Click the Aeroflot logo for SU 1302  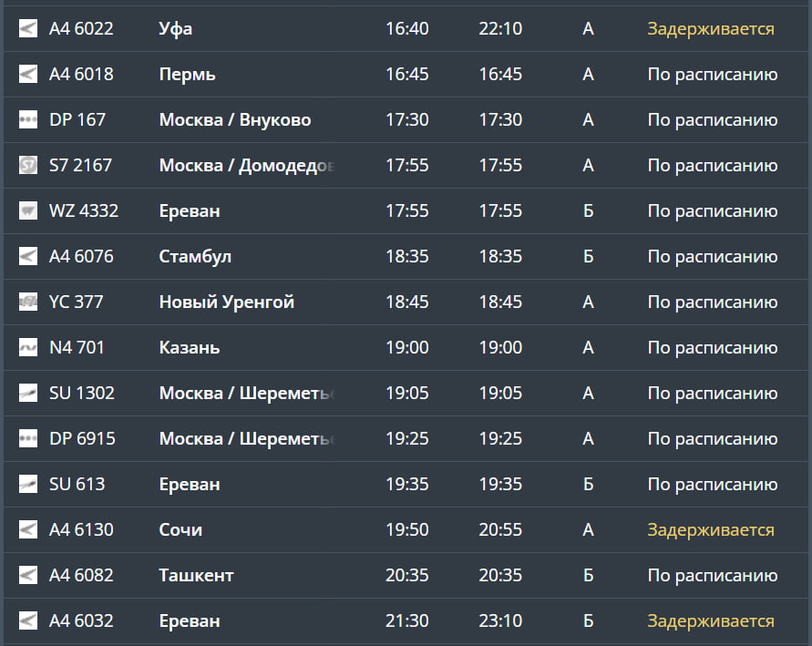pos(28,394)
